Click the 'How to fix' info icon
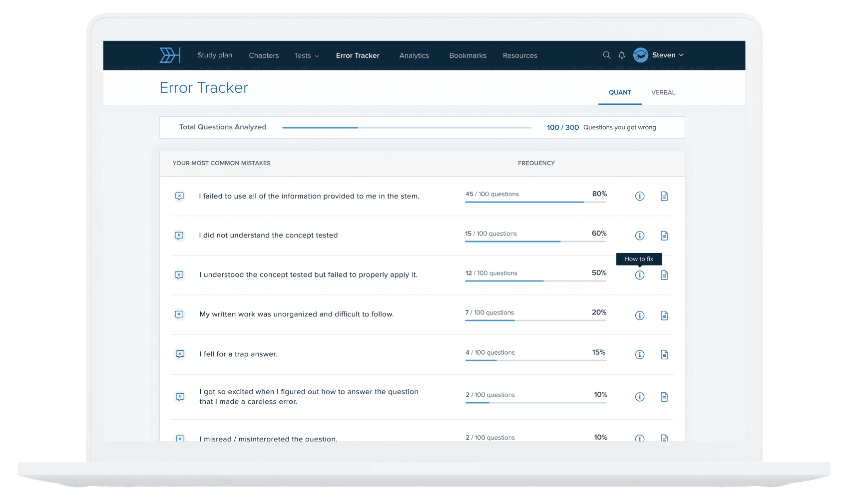The image size is (852, 504). (640, 275)
